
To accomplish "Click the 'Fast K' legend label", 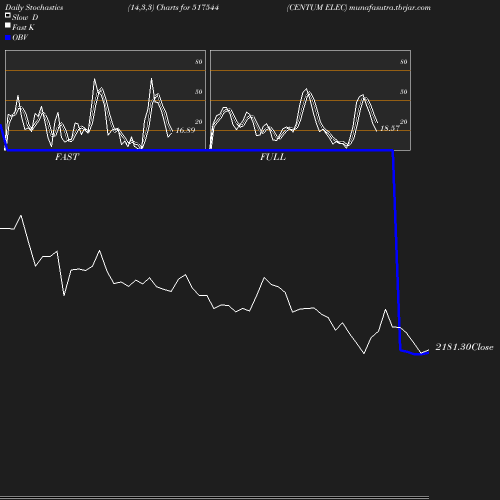I will pos(23,27).
